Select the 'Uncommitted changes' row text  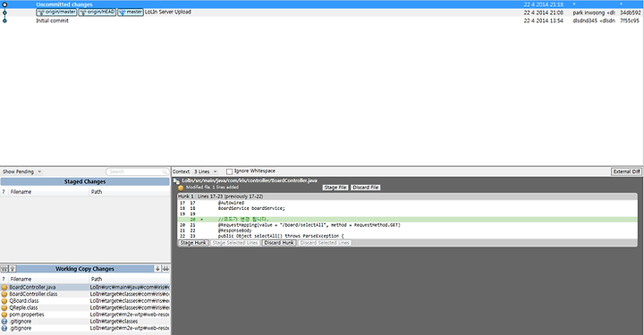(x=64, y=4)
